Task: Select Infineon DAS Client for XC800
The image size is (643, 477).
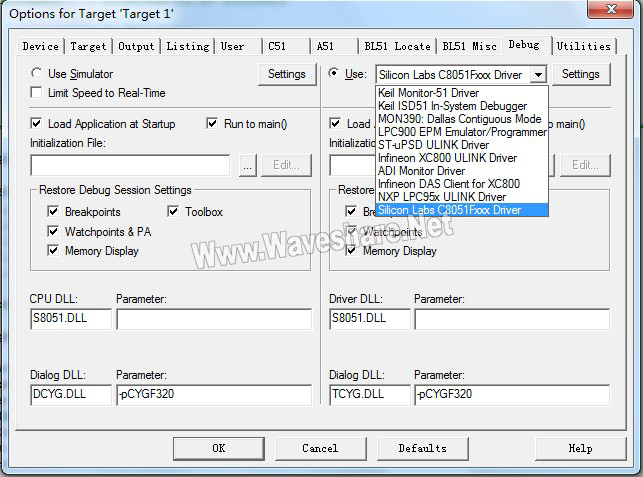Action: 462,184
